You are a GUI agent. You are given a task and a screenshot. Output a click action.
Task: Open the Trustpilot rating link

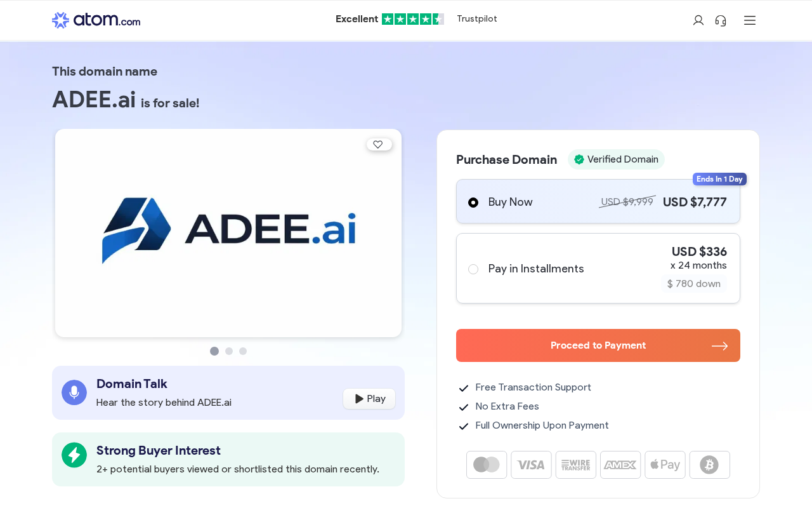[x=416, y=19]
